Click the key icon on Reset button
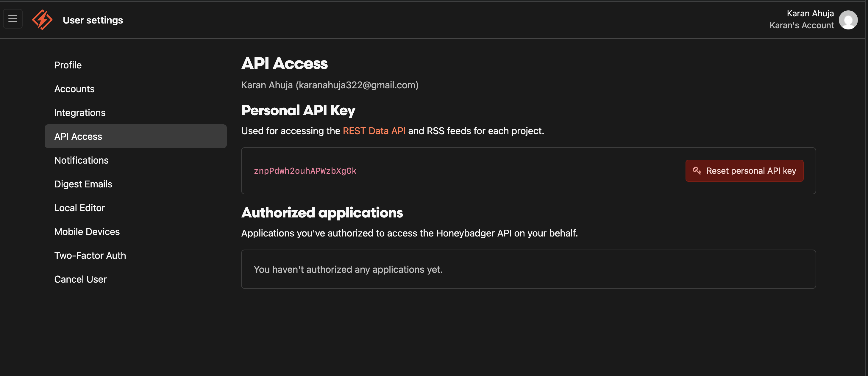The image size is (868, 376). (x=697, y=171)
